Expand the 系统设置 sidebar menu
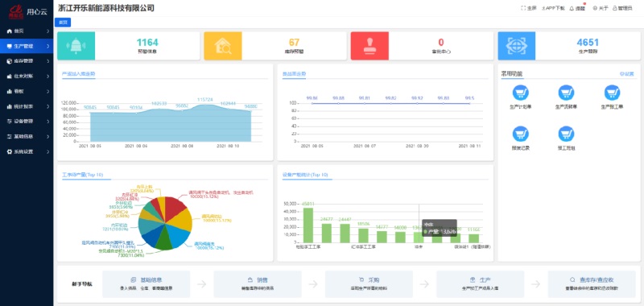This screenshot has width=644, height=306. click(x=27, y=151)
